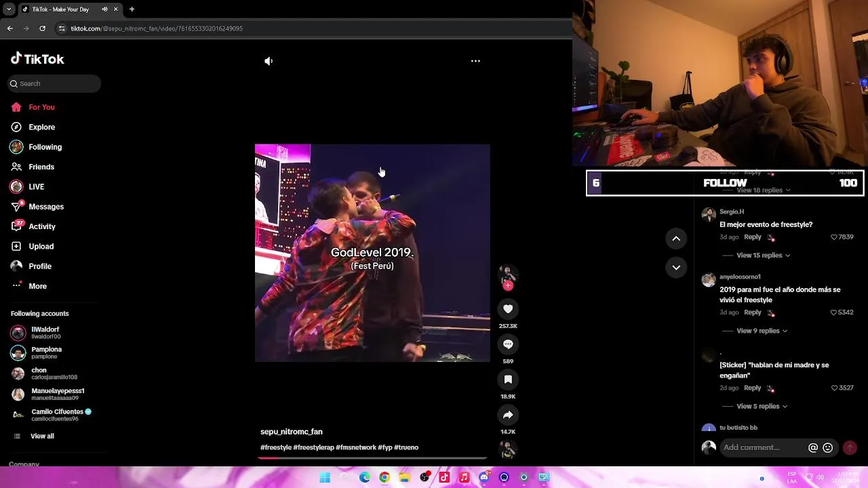
Task: Open the emoji picker in comment box
Action: click(x=827, y=447)
